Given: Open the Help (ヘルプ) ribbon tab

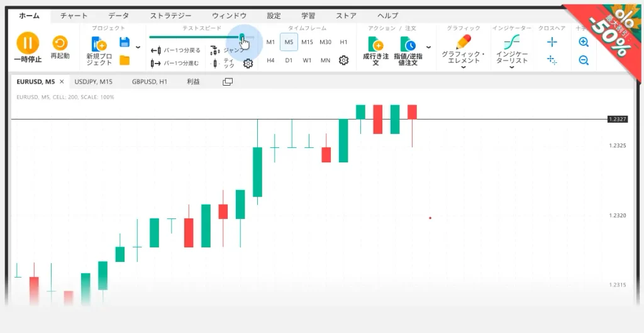Looking at the screenshot, I should (x=387, y=16).
